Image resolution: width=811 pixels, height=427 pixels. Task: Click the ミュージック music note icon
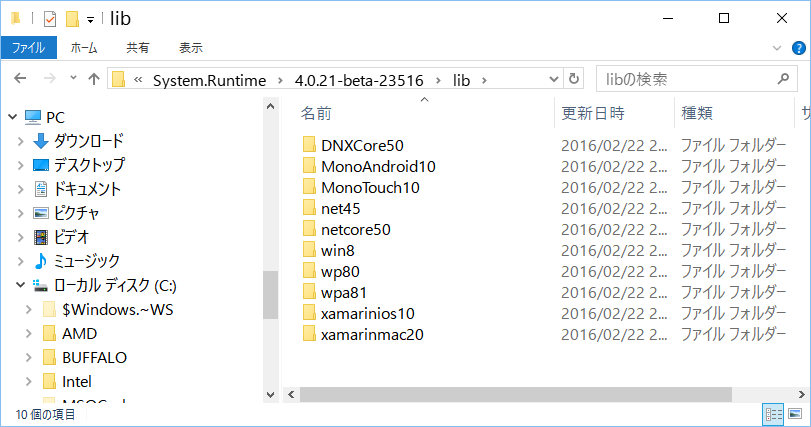point(40,261)
